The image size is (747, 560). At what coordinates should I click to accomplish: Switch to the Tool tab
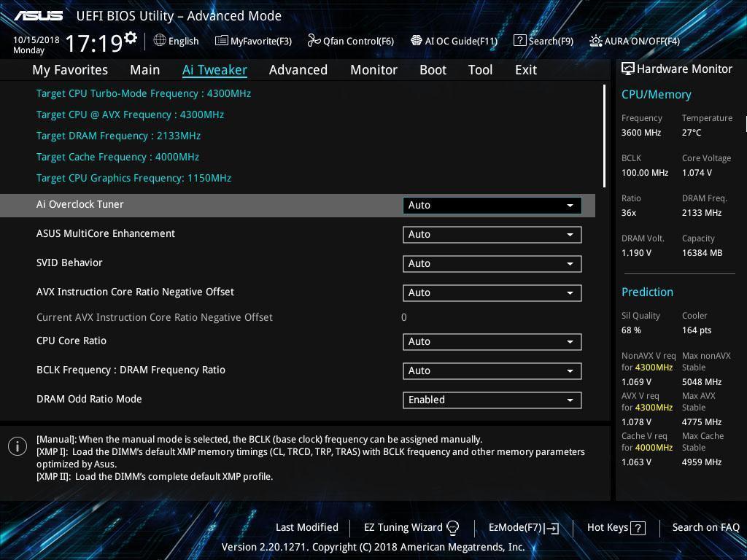480,70
